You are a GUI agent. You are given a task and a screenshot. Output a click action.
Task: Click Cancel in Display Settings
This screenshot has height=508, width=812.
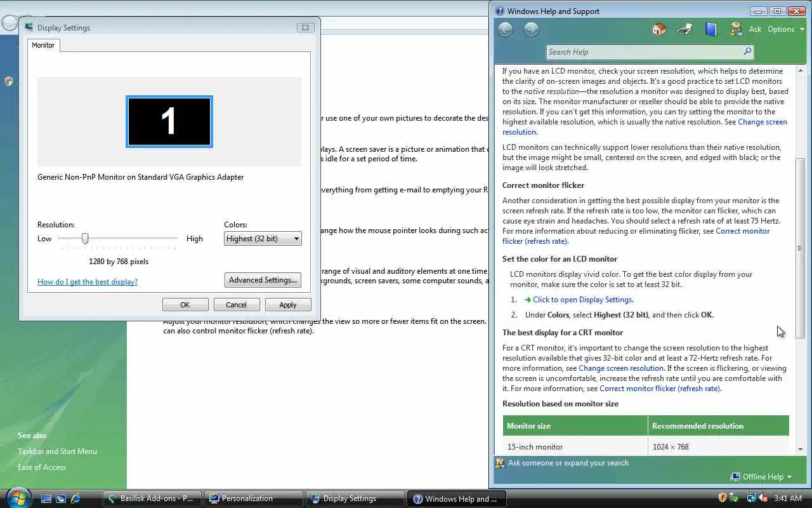coord(237,305)
